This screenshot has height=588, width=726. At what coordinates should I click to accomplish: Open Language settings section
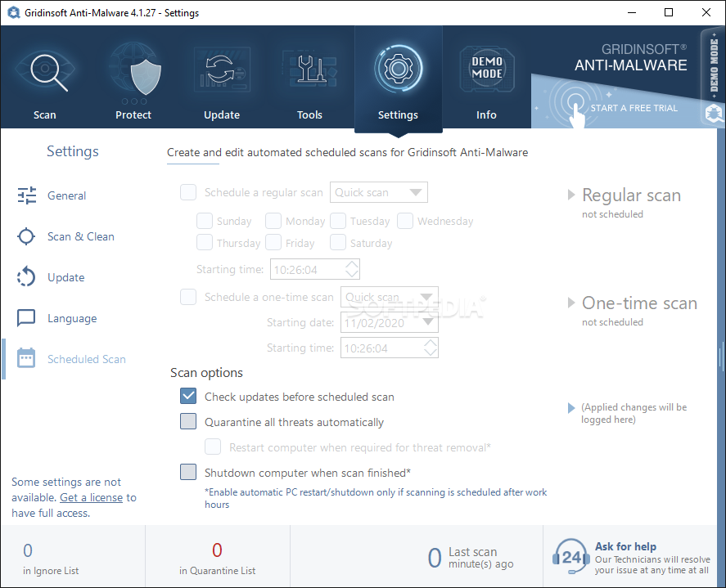coord(72,318)
